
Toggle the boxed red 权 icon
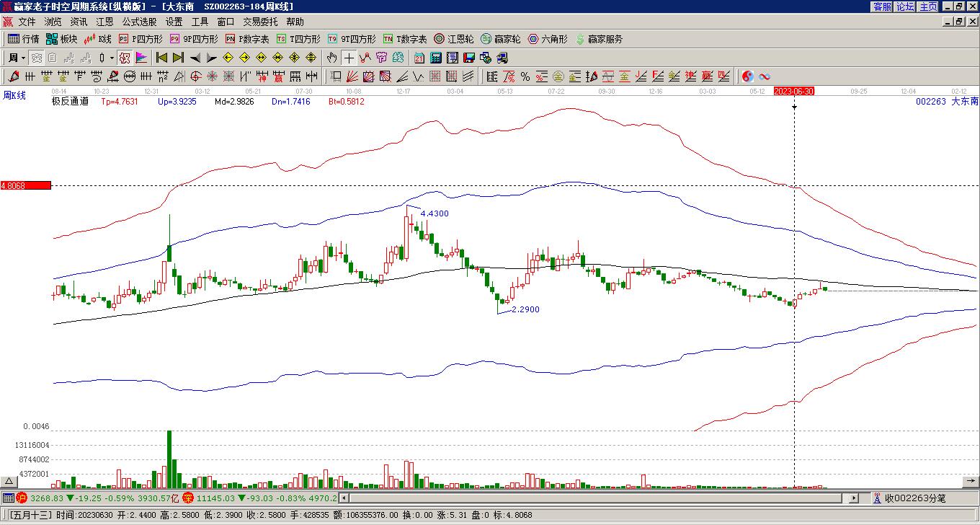coord(125,58)
